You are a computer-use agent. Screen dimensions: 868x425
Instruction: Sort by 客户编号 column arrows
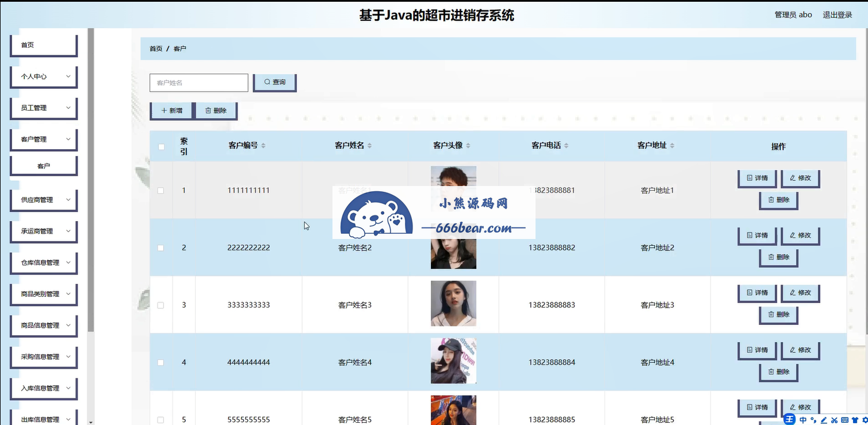[263, 146]
